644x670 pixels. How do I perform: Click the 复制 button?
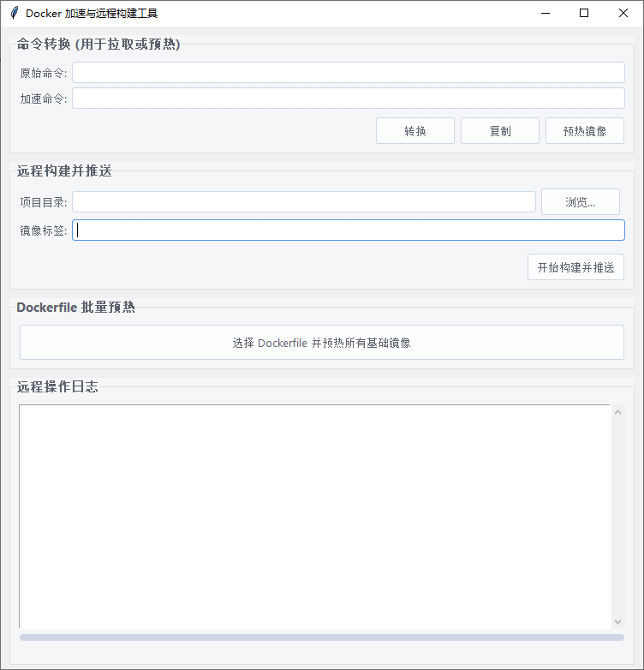coord(500,131)
